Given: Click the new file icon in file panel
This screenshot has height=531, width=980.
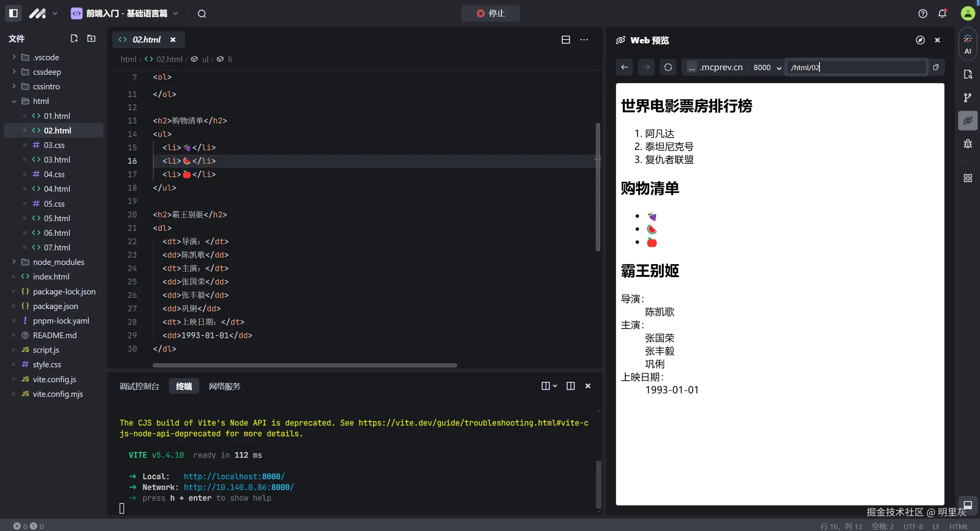Looking at the screenshot, I should pos(74,39).
